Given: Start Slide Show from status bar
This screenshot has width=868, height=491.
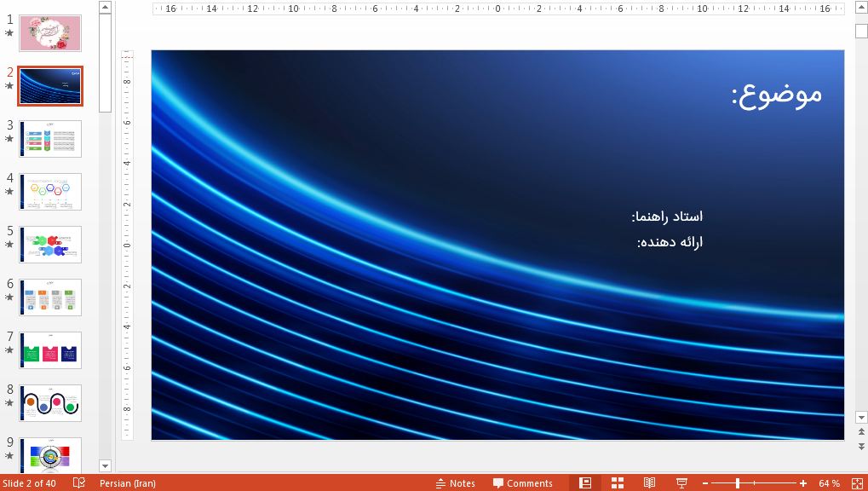Looking at the screenshot, I should point(681,483).
